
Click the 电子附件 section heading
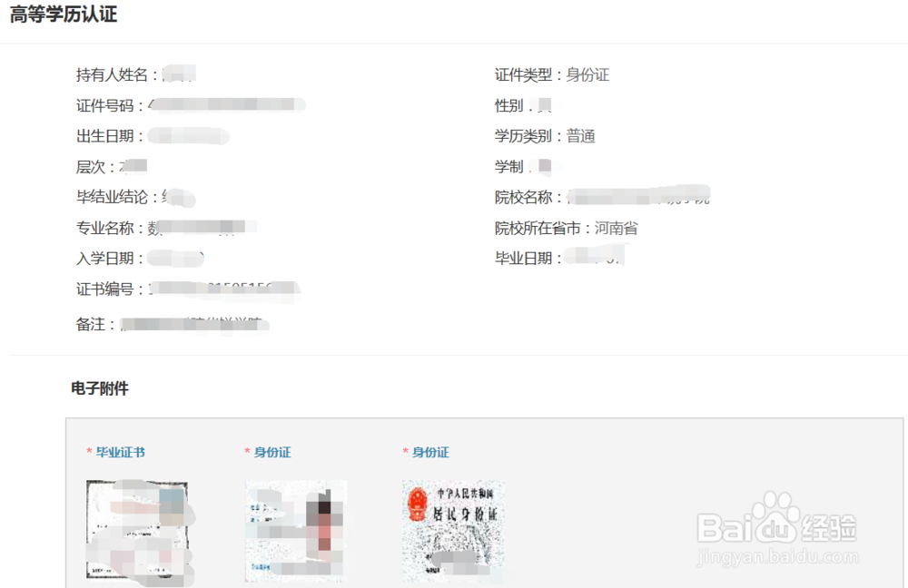100,388
